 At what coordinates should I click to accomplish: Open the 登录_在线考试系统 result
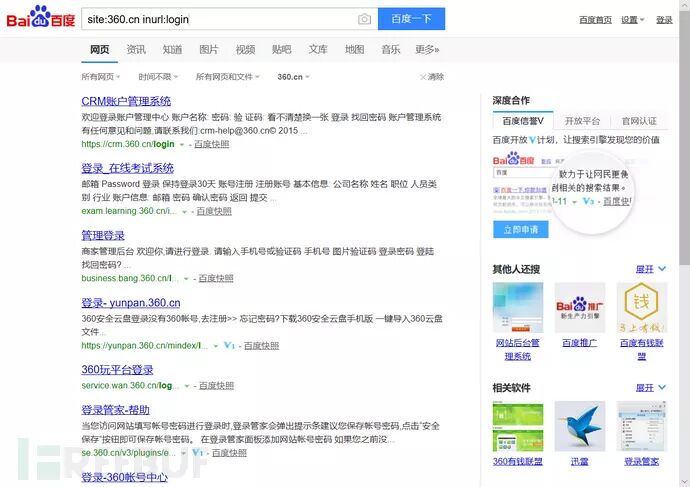coord(128,168)
